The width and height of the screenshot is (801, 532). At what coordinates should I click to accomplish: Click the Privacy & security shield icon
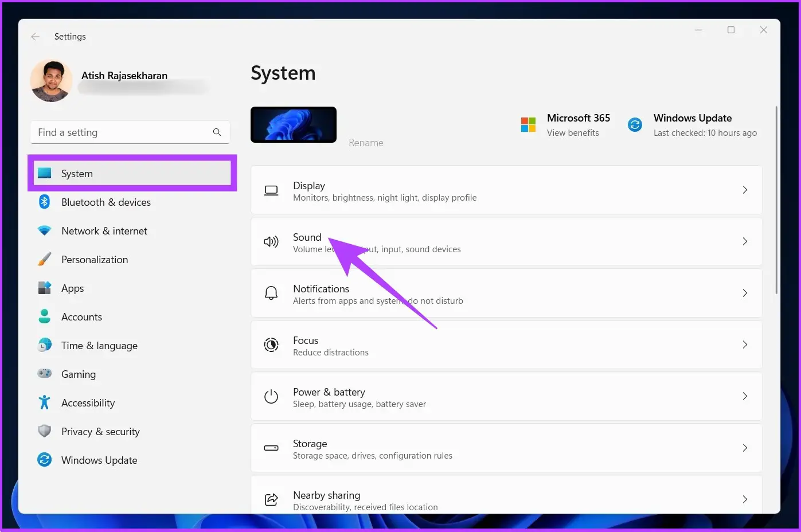[x=44, y=431]
